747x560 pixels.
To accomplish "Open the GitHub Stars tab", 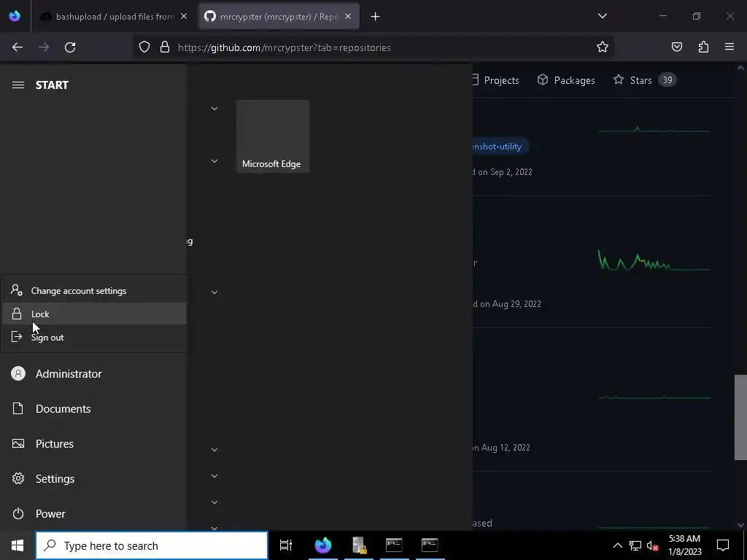I will 645,80.
